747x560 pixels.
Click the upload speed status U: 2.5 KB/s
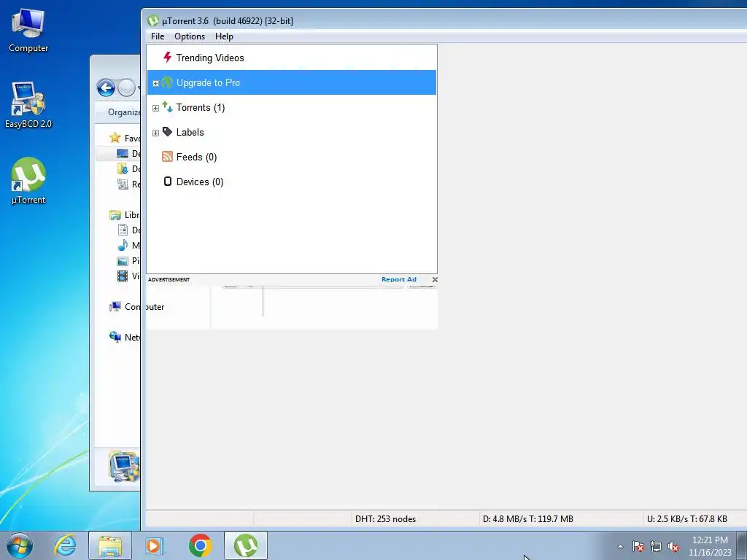687,519
